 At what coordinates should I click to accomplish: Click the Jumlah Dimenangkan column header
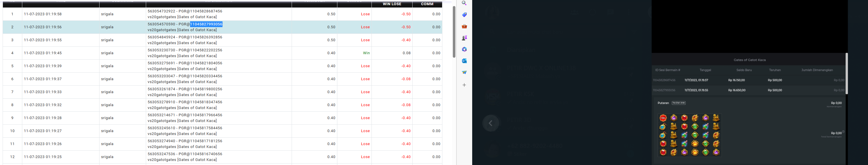point(817,70)
